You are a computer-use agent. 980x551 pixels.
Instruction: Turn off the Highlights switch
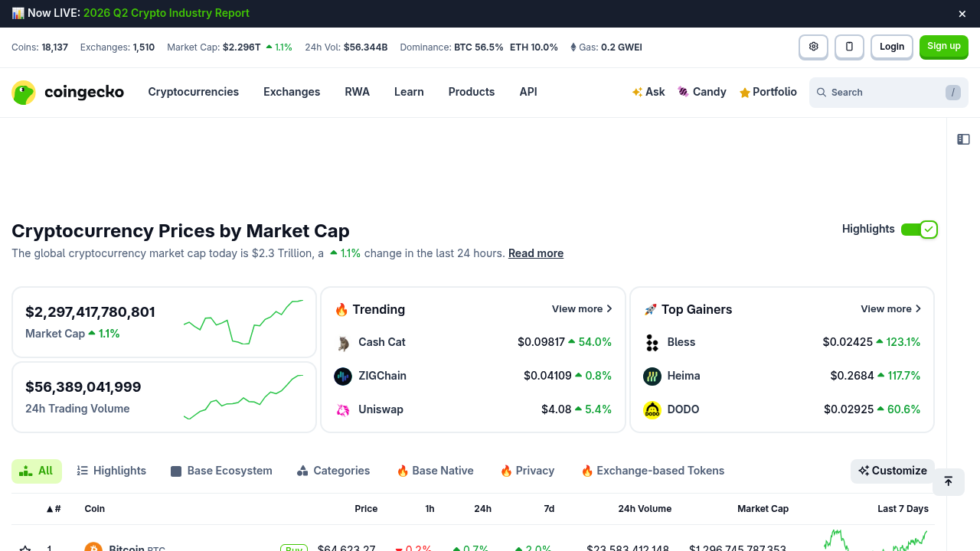(x=919, y=230)
